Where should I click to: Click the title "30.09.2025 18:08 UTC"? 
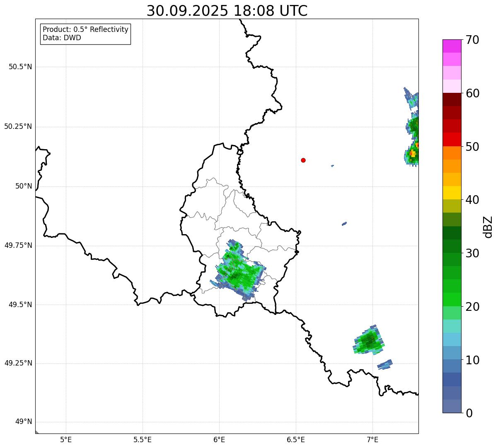[227, 11]
